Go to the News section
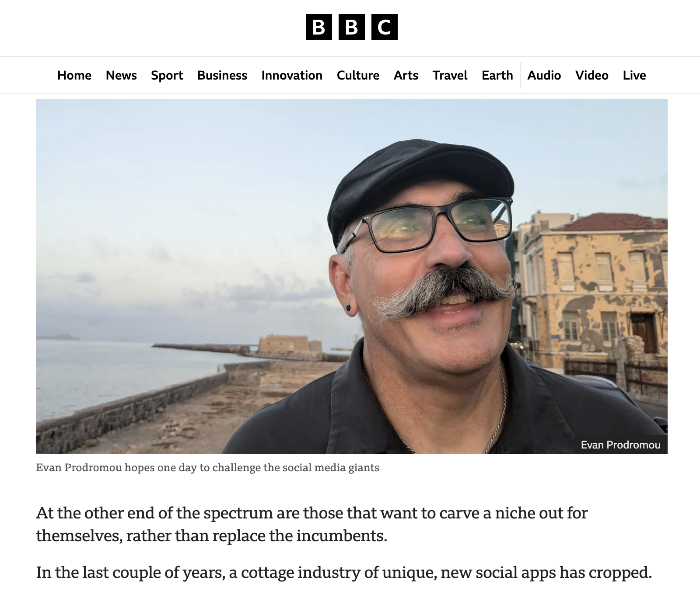This screenshot has width=700, height=598. pyautogui.click(x=121, y=75)
